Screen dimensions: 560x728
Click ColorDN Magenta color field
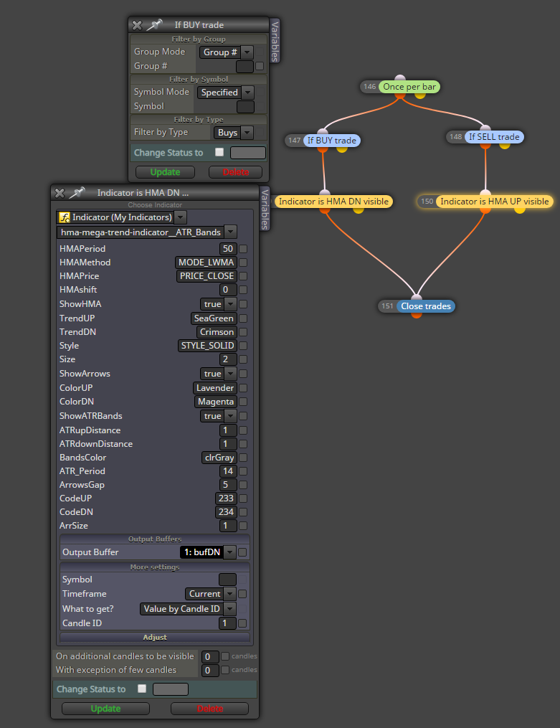[216, 402]
